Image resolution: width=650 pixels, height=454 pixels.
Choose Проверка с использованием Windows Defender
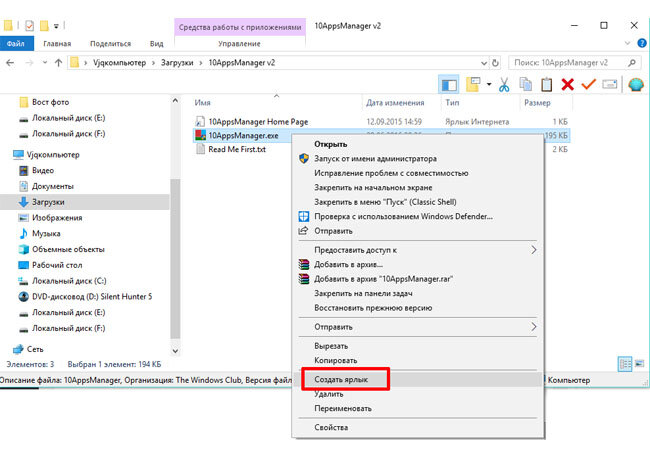pos(418,216)
